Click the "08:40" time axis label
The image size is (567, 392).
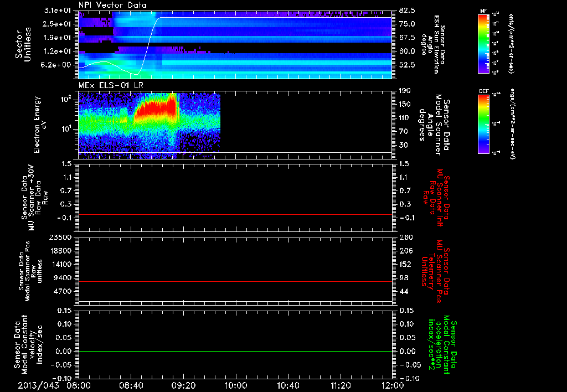(x=131, y=385)
